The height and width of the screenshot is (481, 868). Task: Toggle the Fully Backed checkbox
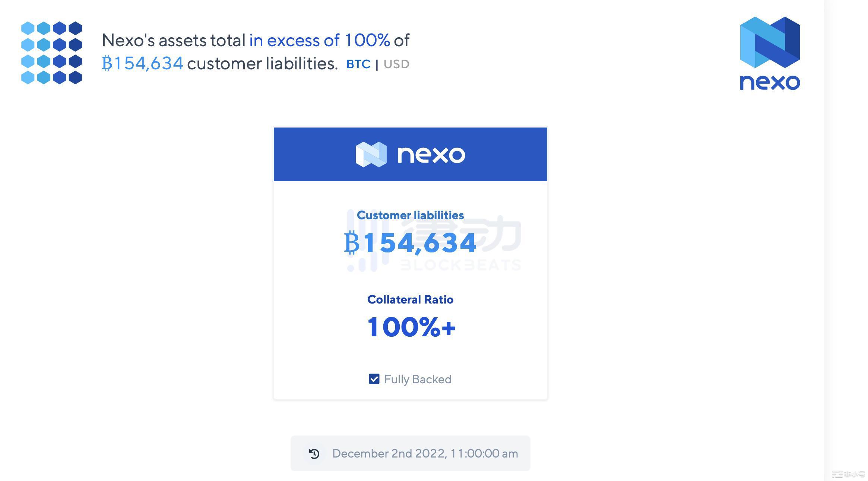pyautogui.click(x=374, y=379)
